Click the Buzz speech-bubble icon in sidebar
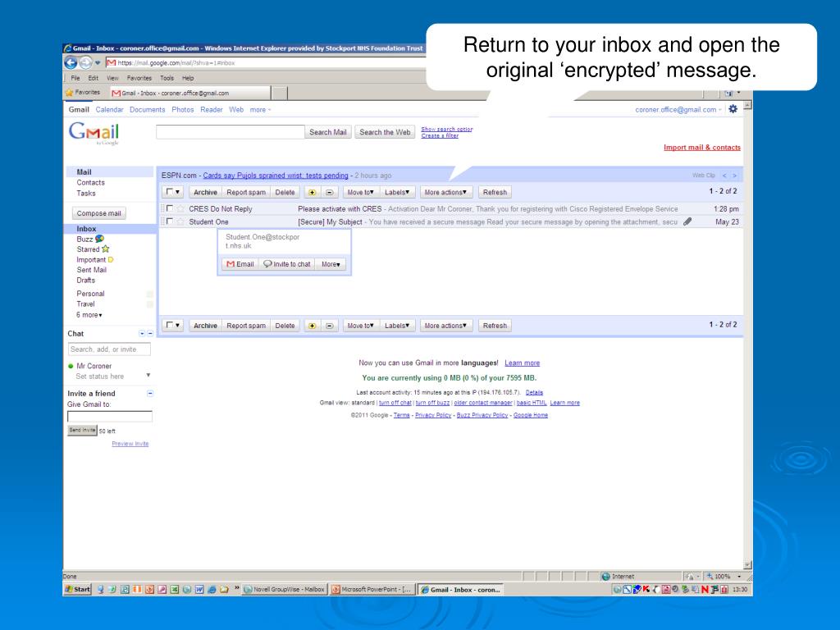840x630 pixels. [x=99, y=239]
